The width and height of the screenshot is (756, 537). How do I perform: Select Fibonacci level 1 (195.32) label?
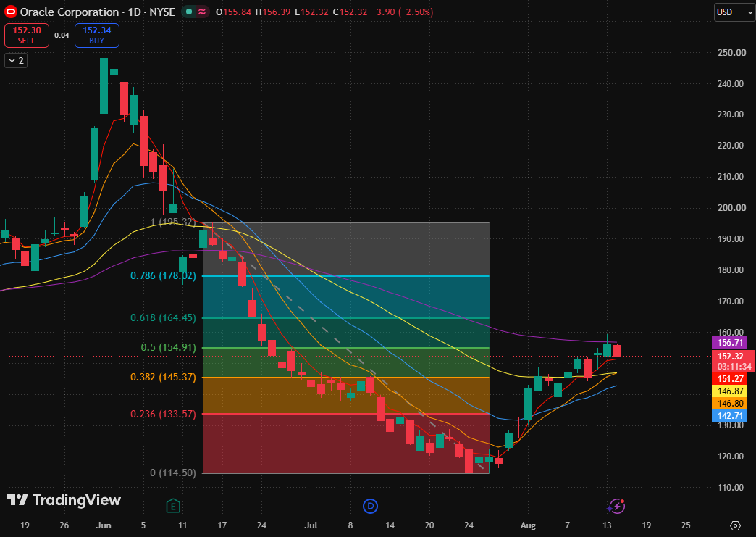point(173,222)
